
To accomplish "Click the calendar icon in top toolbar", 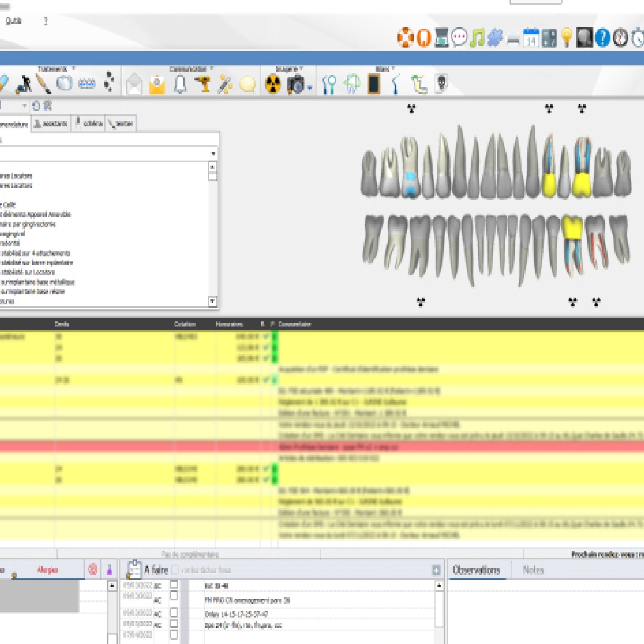I will (531, 38).
